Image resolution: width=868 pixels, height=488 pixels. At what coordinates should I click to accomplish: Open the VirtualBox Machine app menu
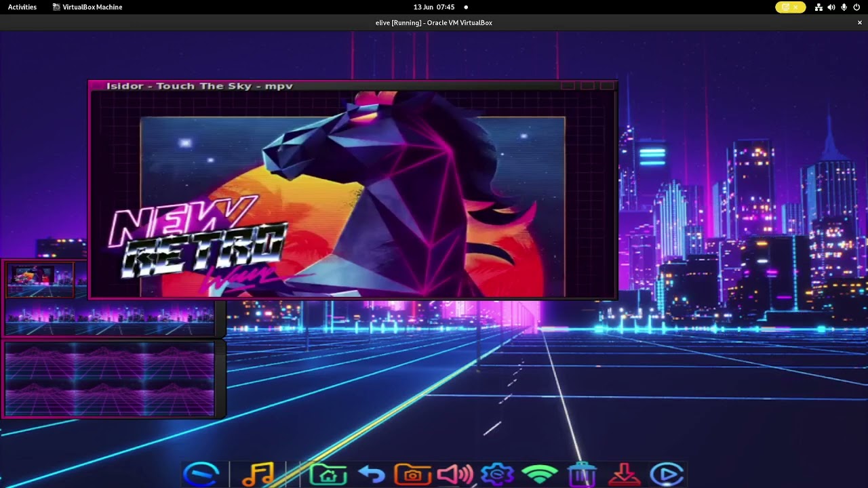87,7
